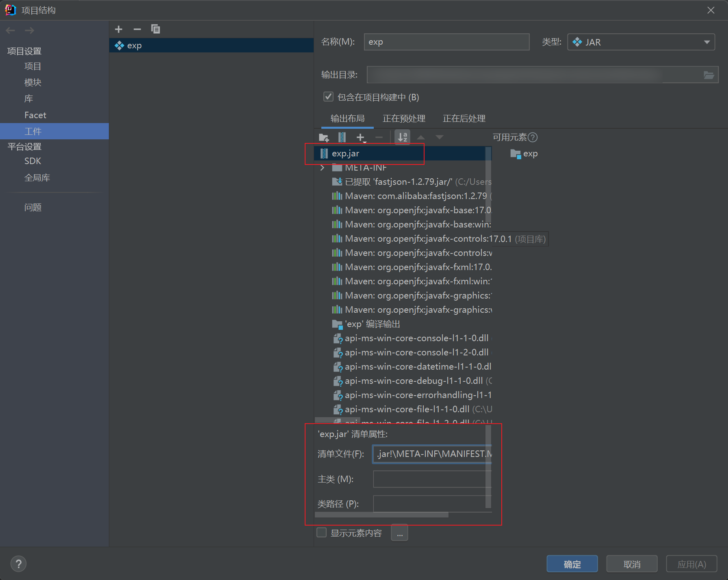Open help for available elements
728x580 pixels.
[x=533, y=137]
